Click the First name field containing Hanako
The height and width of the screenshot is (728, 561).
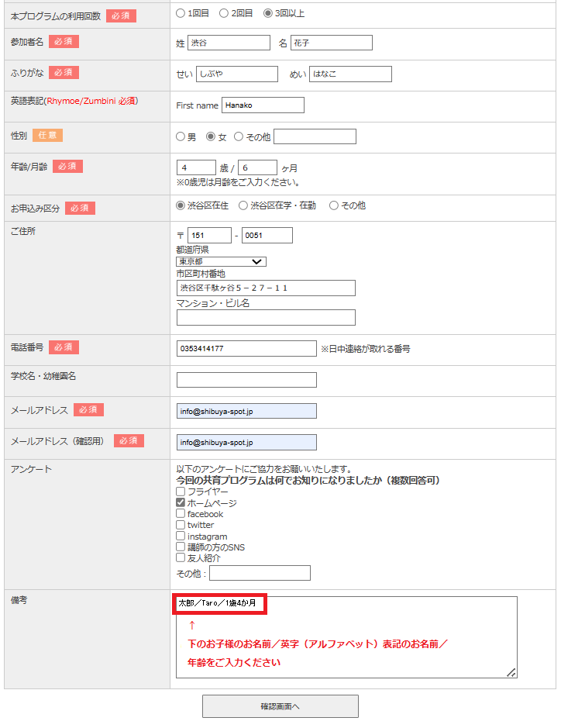tap(263, 105)
